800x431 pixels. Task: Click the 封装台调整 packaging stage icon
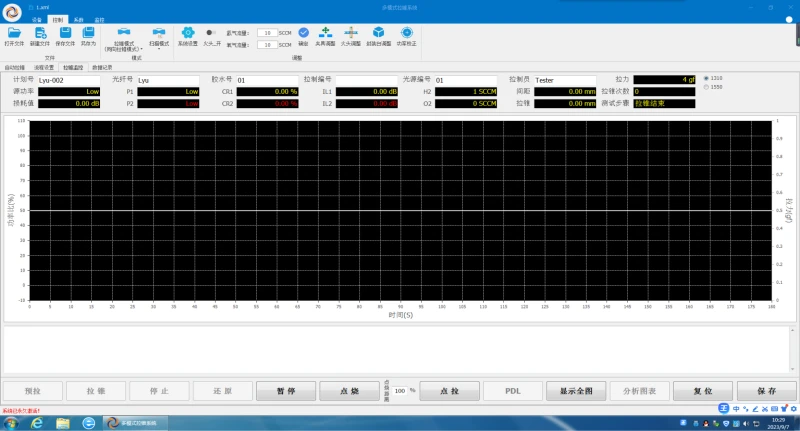pos(379,34)
